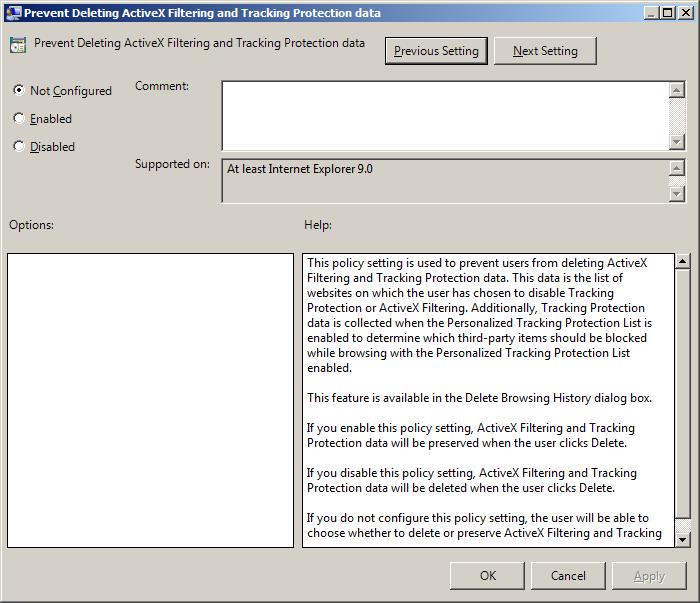Select the Not Configured option
The width and height of the screenshot is (700, 603).
point(19,90)
